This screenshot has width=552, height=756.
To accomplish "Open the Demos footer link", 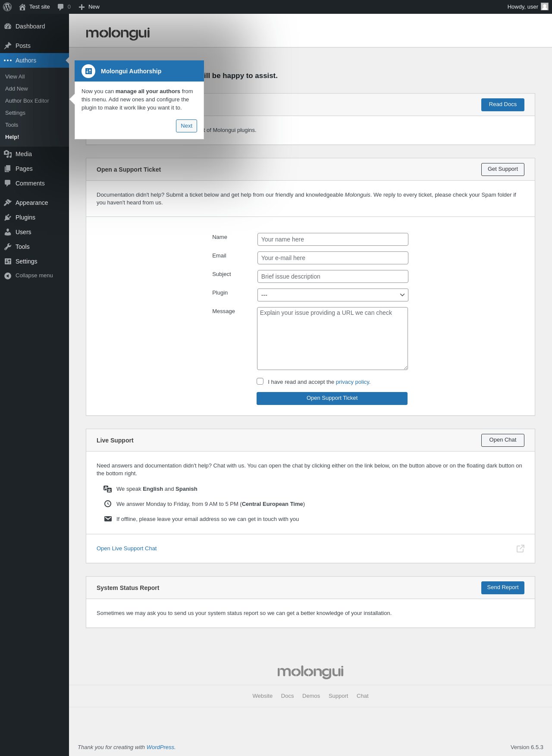I will pyautogui.click(x=311, y=696).
